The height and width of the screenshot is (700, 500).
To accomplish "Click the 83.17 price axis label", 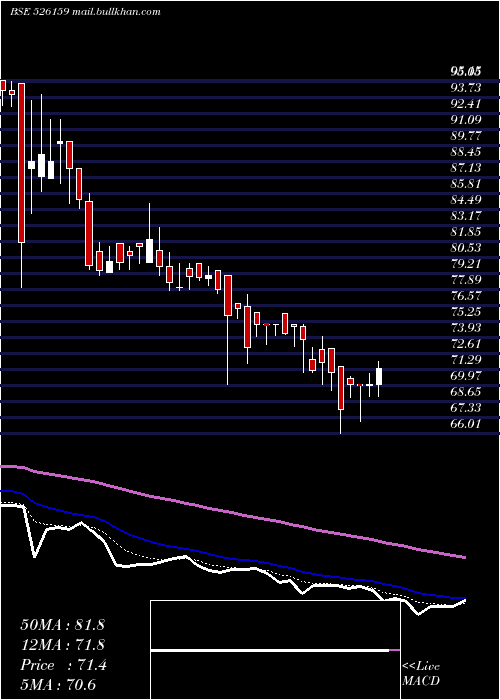I will pos(465,216).
